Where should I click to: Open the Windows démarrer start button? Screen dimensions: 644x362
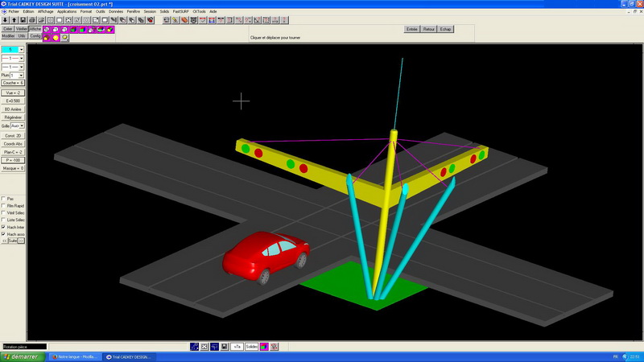23,356
